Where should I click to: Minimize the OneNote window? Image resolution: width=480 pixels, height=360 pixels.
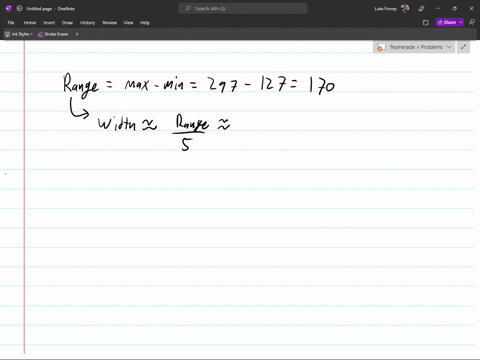coord(438,9)
